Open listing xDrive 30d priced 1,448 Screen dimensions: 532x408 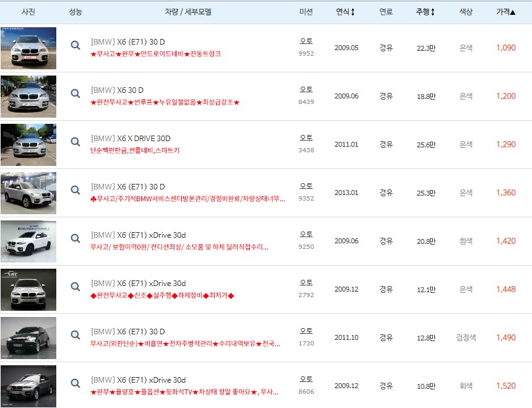coord(138,284)
